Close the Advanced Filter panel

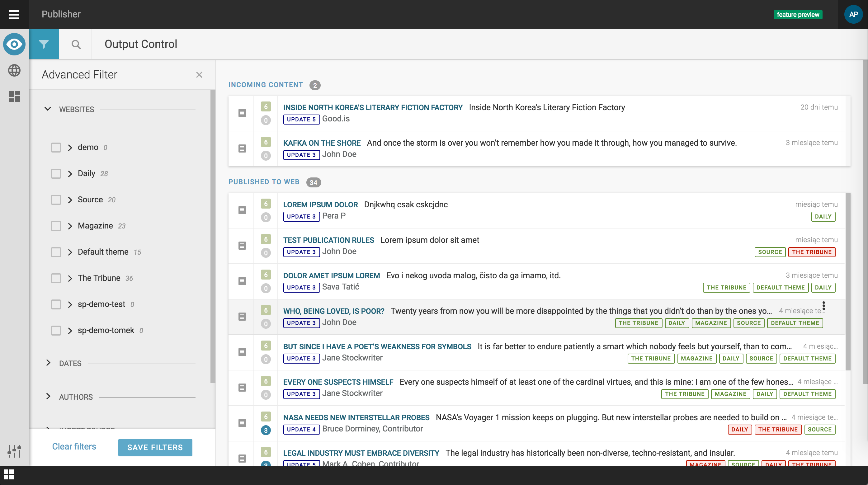[199, 75]
